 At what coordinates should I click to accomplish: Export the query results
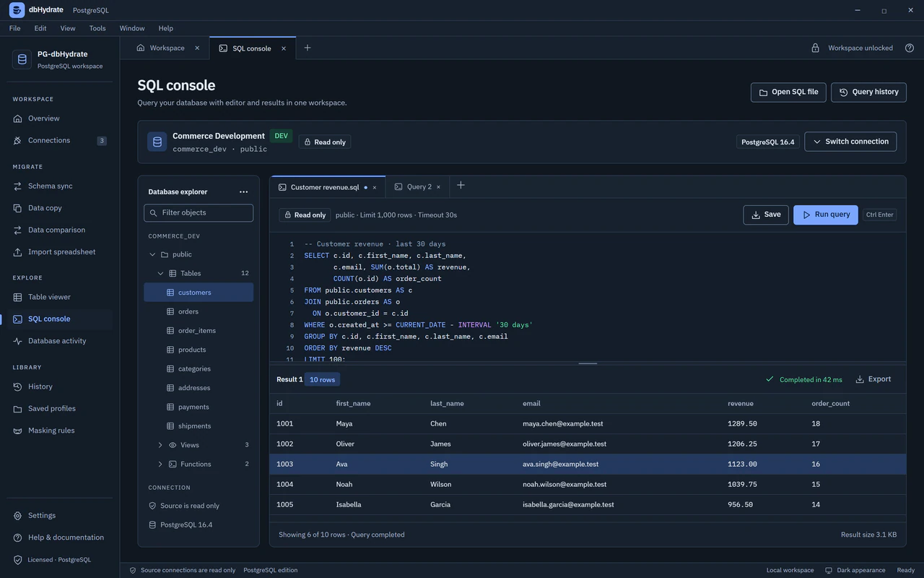pyautogui.click(x=873, y=379)
